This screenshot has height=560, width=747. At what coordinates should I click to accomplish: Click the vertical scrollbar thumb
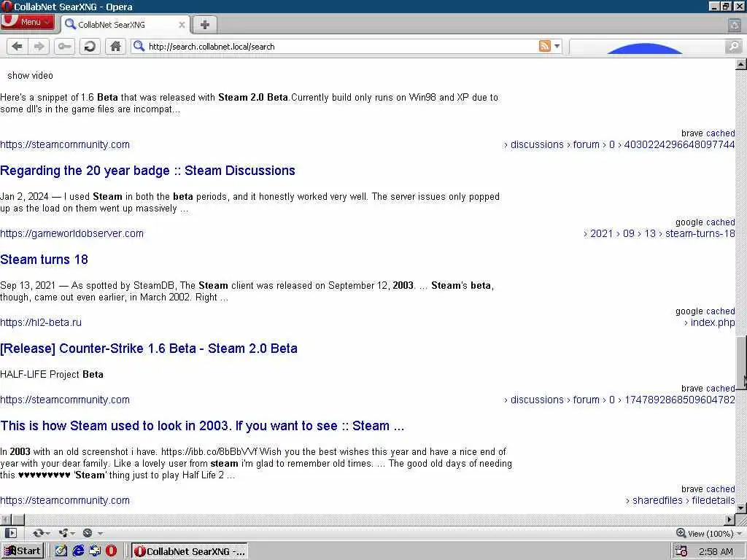[741, 363]
